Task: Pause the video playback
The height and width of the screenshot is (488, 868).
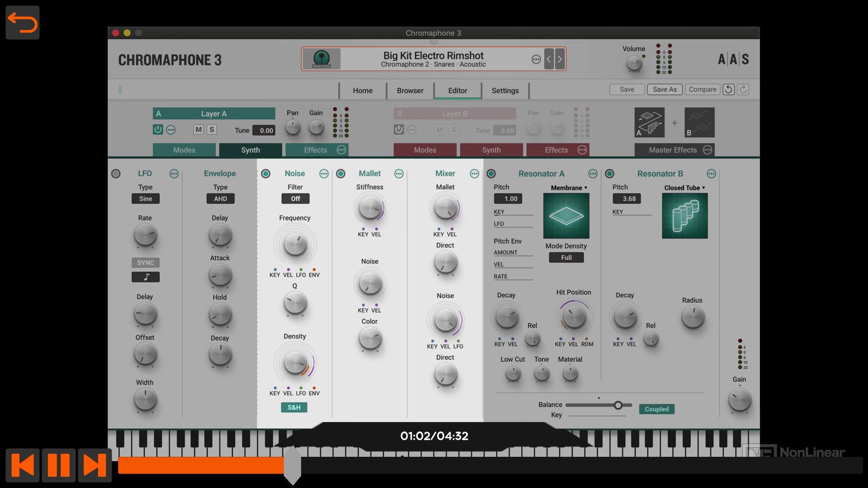Action: [59, 465]
